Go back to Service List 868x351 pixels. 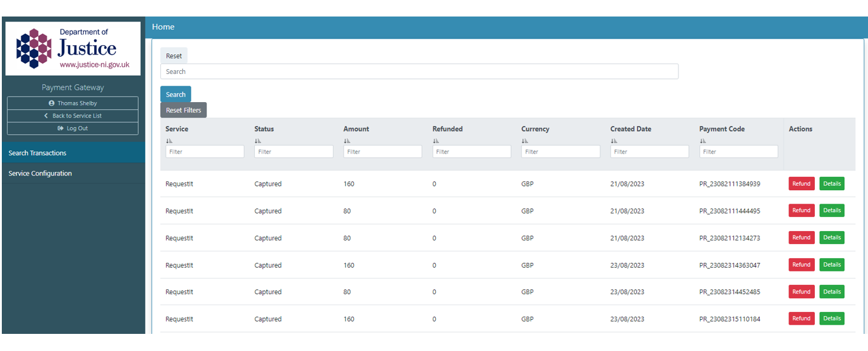pyautogui.click(x=73, y=116)
